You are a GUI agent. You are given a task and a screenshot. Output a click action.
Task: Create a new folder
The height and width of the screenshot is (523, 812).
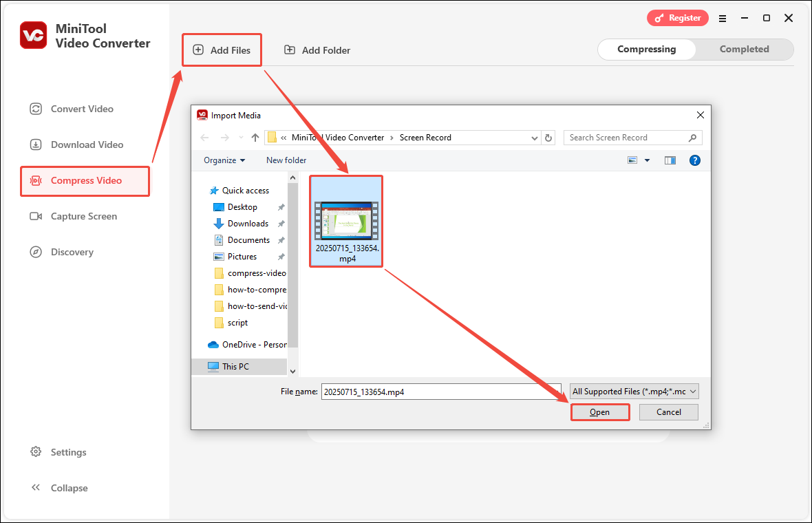(x=286, y=160)
